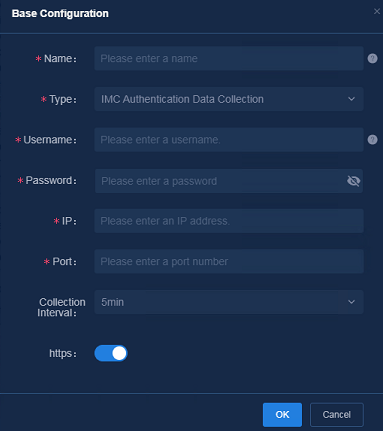Click the help icon beside Name field
Screen dimensions: 383x431
point(372,59)
